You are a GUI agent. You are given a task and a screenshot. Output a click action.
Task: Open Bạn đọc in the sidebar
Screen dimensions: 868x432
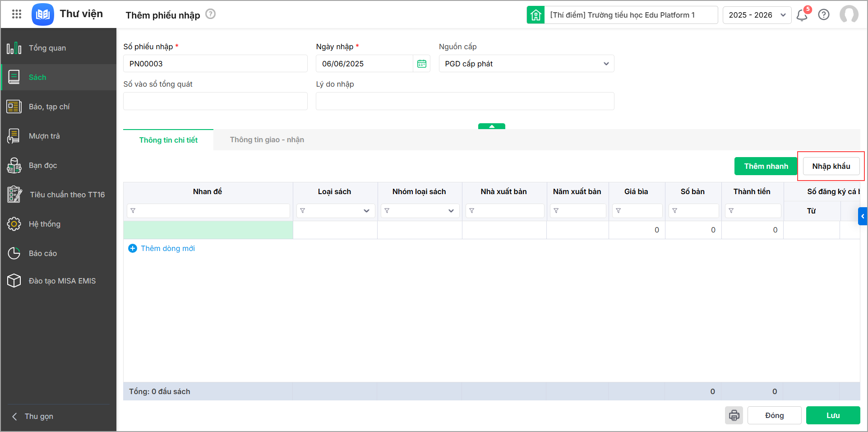tap(59, 165)
